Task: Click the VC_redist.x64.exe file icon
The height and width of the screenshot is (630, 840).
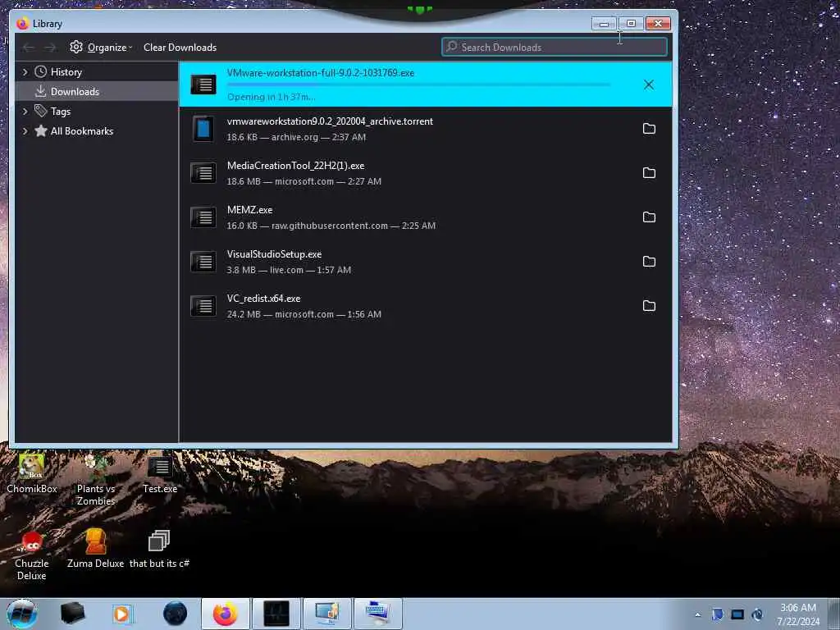Action: (203, 306)
